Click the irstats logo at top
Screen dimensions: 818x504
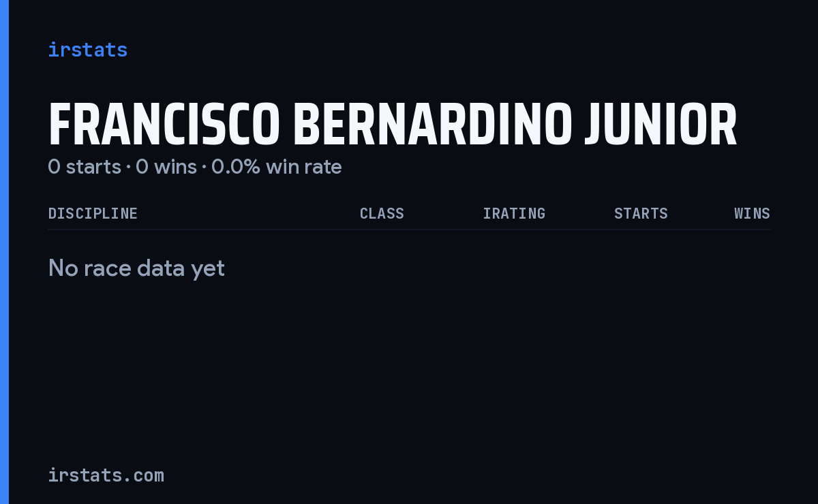click(x=87, y=50)
